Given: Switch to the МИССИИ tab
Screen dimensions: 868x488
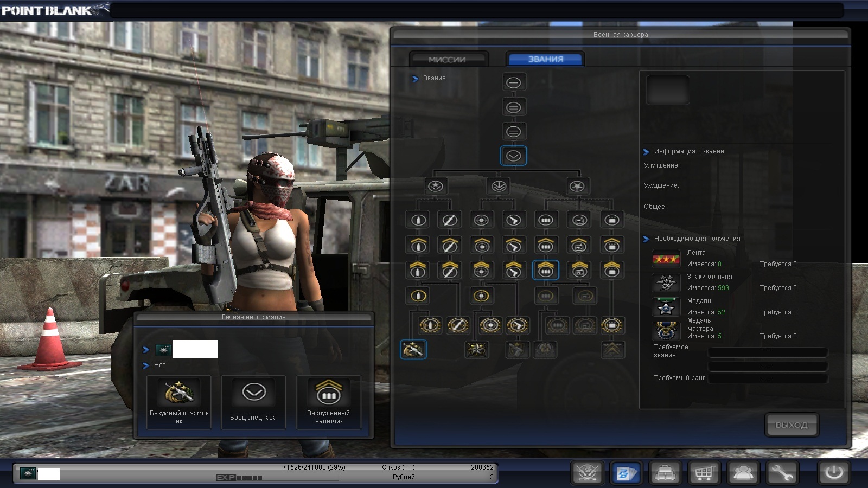Looking at the screenshot, I should (448, 59).
